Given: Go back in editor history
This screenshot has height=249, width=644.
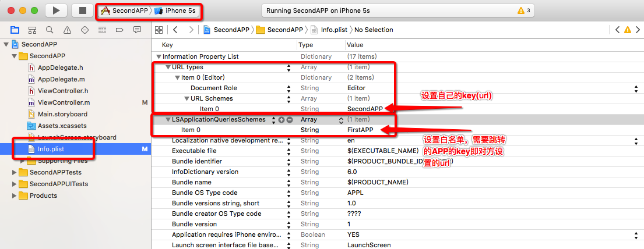Looking at the screenshot, I should 175,30.
